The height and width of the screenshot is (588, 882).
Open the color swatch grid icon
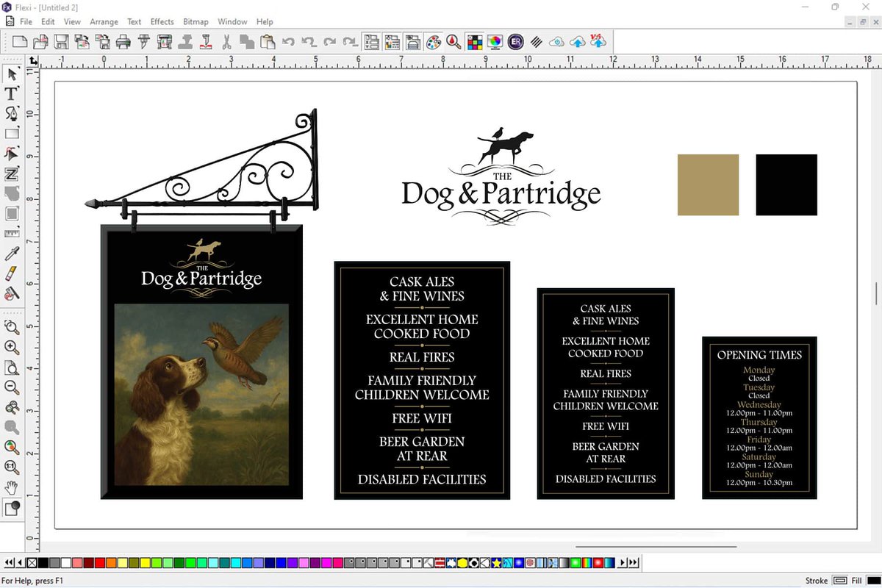click(x=475, y=42)
